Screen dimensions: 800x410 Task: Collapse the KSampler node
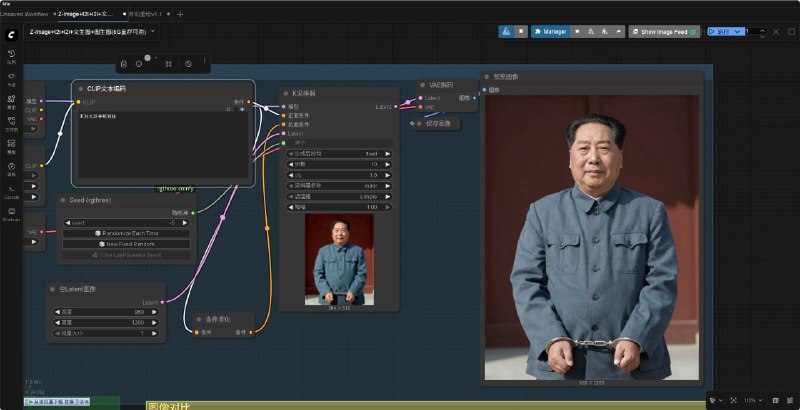tap(285, 93)
